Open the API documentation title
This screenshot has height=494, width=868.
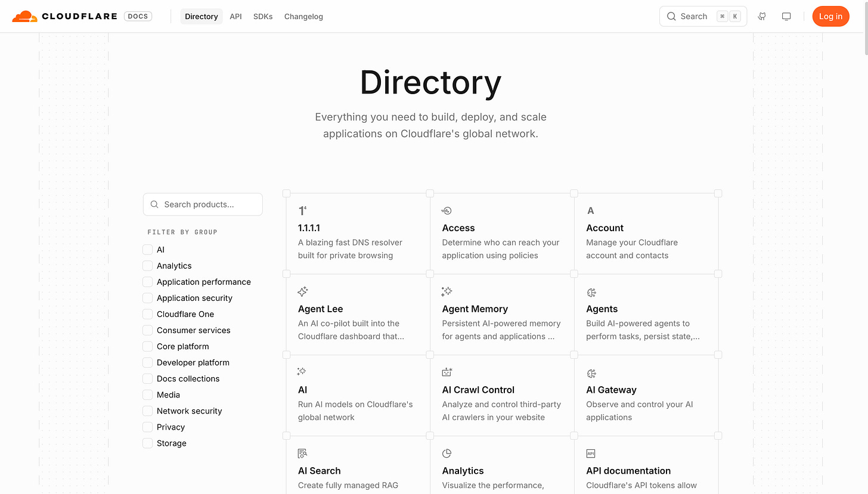click(x=628, y=471)
